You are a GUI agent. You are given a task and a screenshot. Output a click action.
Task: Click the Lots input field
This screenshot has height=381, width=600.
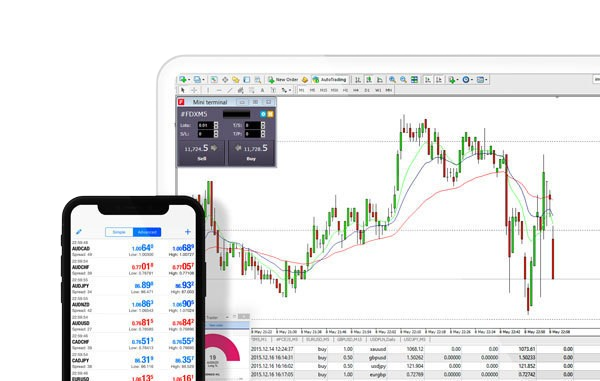pyautogui.click(x=205, y=125)
